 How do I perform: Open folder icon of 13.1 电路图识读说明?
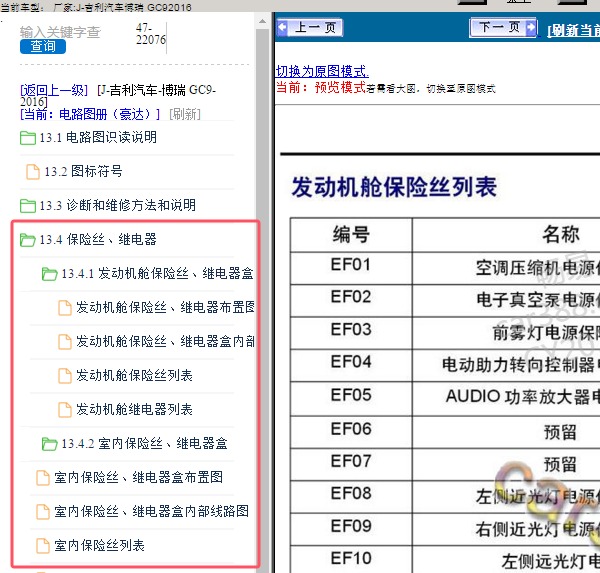(28, 138)
